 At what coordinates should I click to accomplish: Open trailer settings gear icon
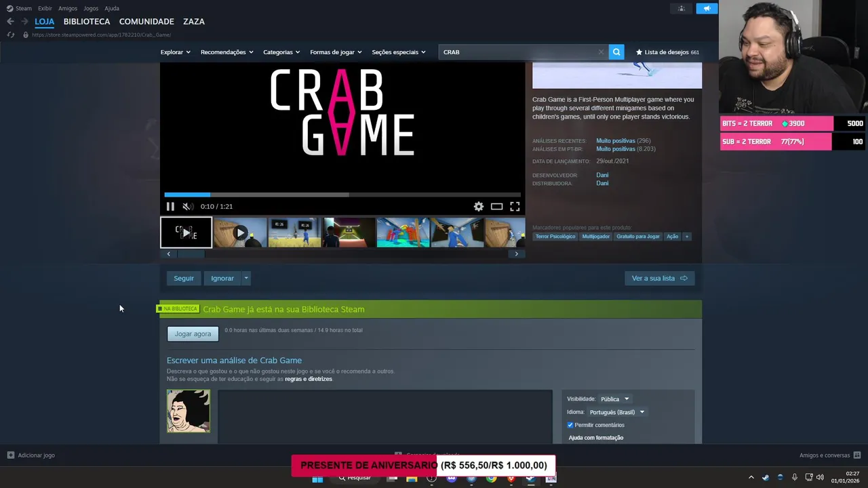point(479,207)
